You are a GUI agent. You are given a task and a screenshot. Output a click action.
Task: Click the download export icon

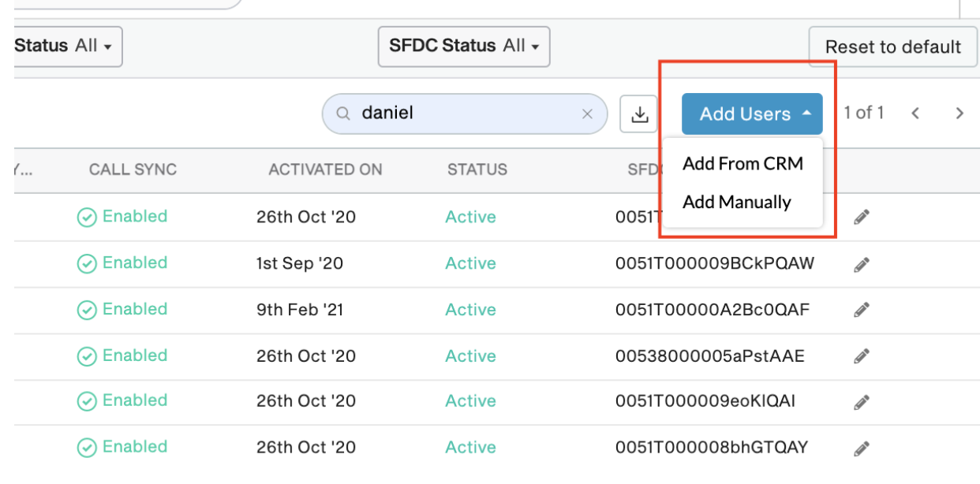[x=640, y=114]
